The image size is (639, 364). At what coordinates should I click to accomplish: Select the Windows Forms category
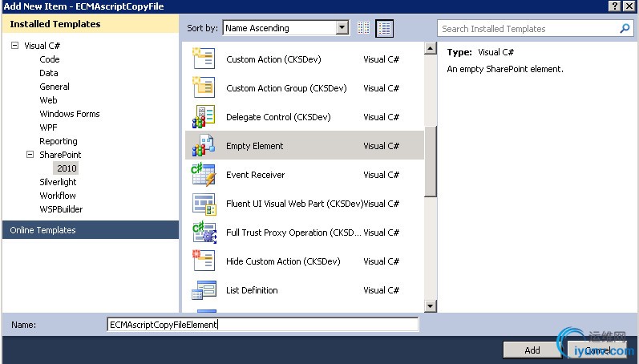pyautogui.click(x=70, y=114)
